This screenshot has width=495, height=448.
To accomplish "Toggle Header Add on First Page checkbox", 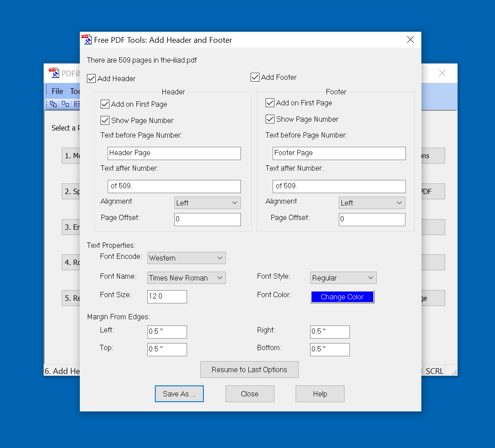I will pos(105,104).
